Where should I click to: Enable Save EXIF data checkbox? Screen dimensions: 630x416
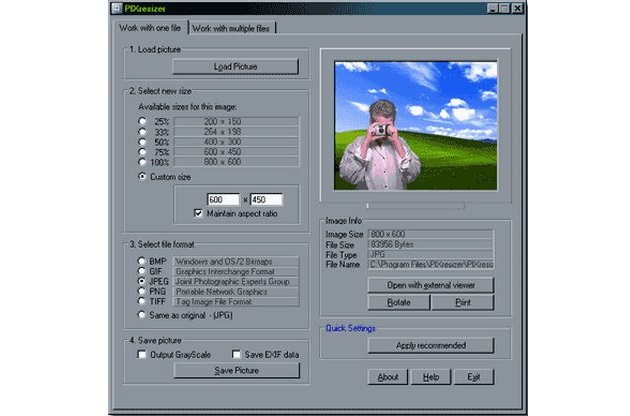click(236, 355)
